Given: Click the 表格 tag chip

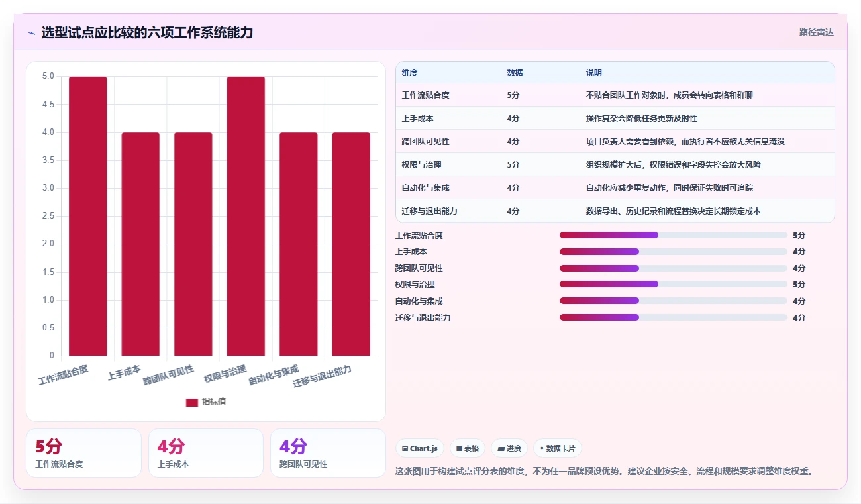Looking at the screenshot, I should click(468, 448).
